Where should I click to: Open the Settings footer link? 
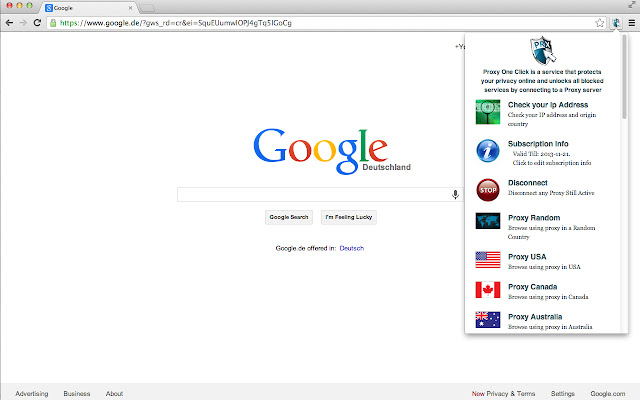[563, 393]
